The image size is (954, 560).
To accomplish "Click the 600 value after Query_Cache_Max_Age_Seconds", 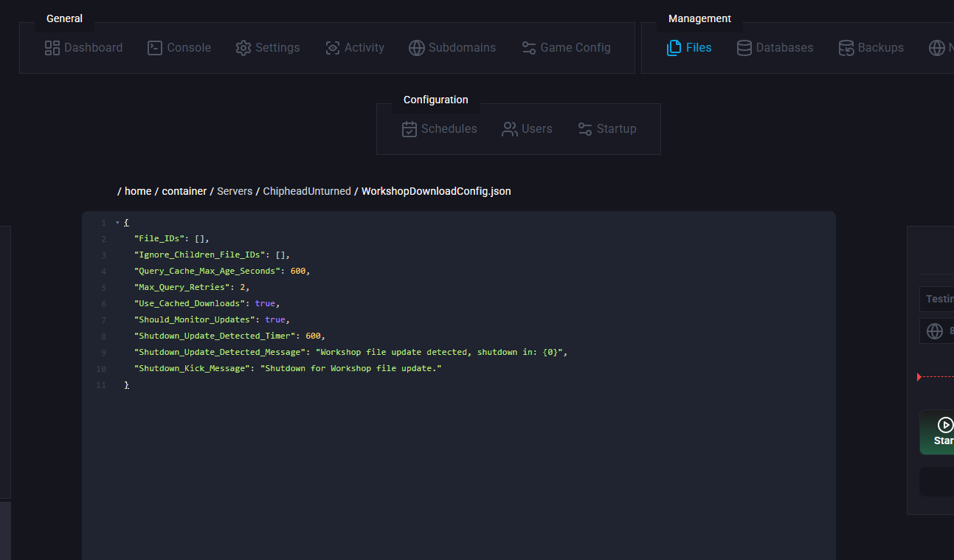I will pyautogui.click(x=298, y=271).
